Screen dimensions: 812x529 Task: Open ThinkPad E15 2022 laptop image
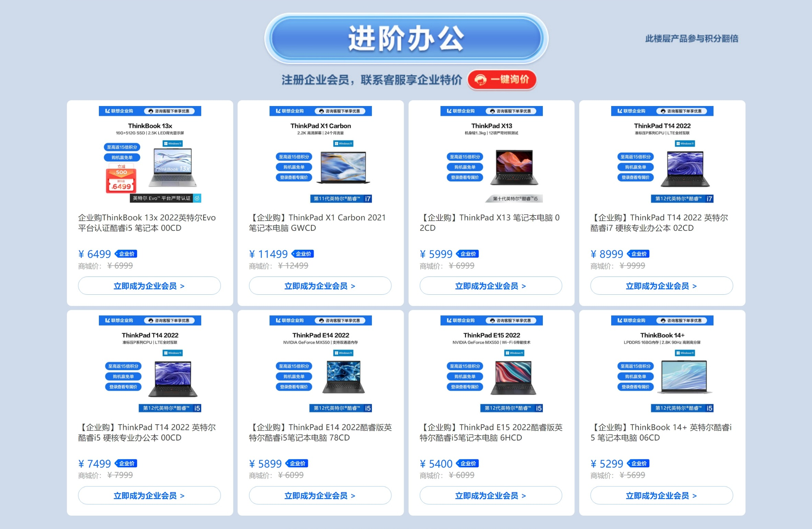513,377
